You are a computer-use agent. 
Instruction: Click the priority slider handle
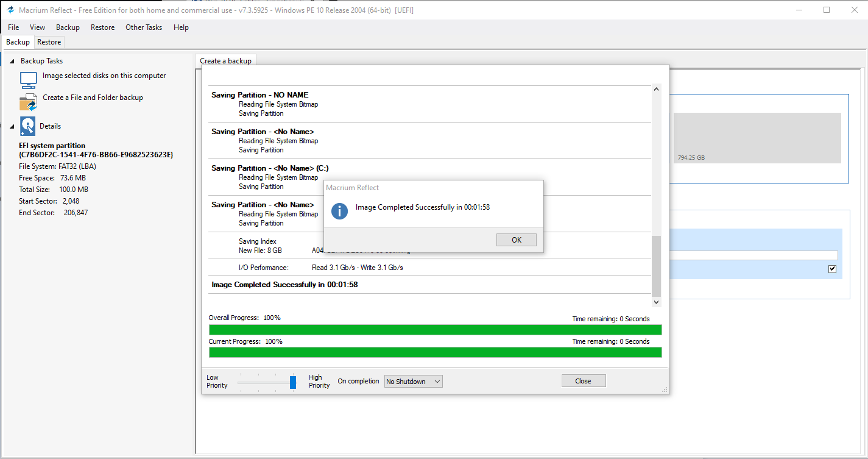click(x=293, y=382)
